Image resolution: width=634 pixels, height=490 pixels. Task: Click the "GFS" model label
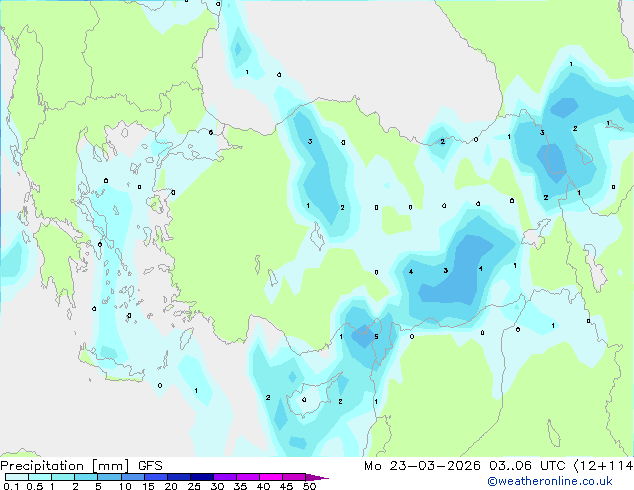pyautogui.click(x=150, y=466)
